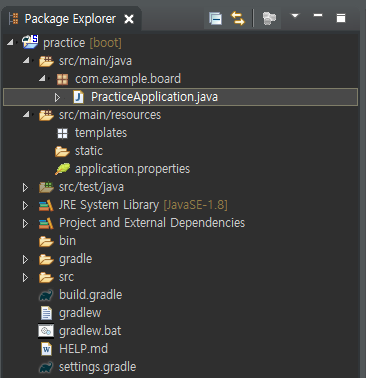Screen dimensions: 366x378
Task: Select the static folder entry
Action: [x=89, y=151]
